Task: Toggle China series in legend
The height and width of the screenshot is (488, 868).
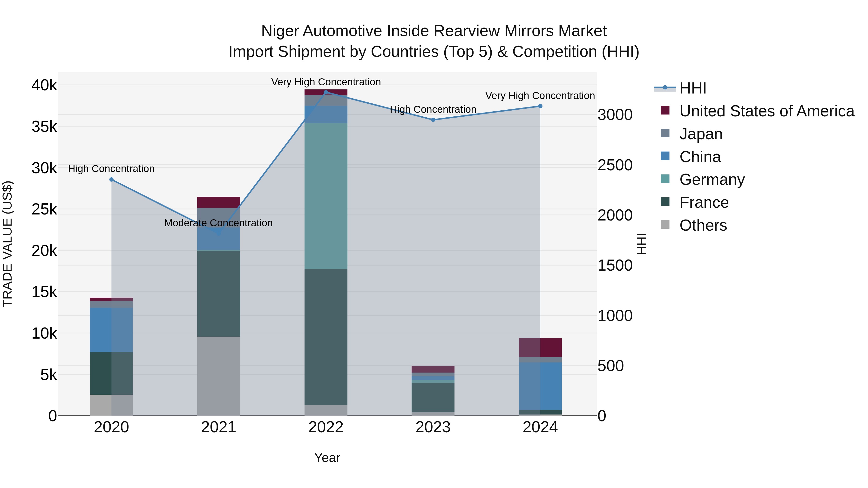Action: coord(691,157)
